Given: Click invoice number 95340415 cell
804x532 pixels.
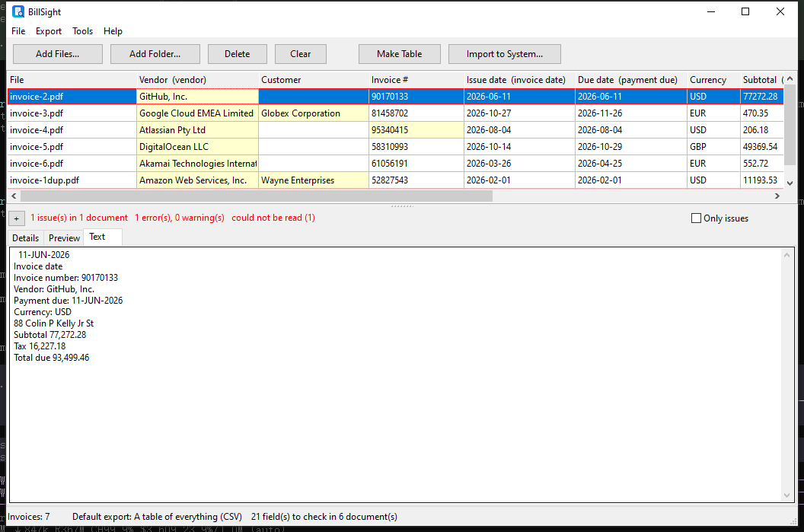Looking at the screenshot, I should click(416, 130).
